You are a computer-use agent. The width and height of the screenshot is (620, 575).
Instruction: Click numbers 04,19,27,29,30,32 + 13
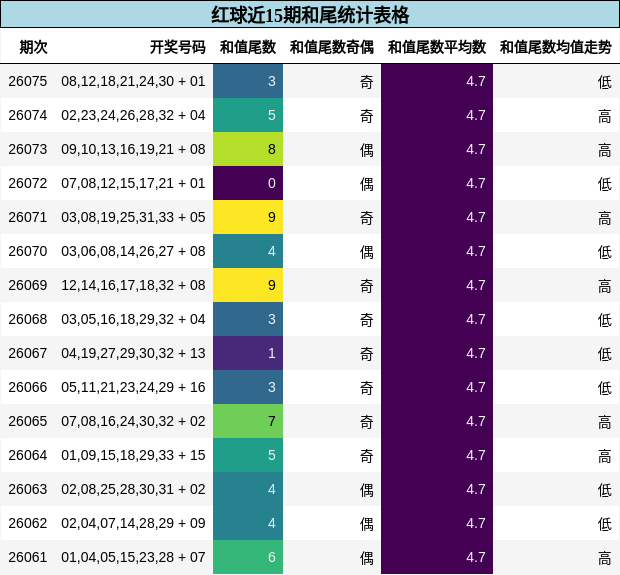[x=133, y=353]
